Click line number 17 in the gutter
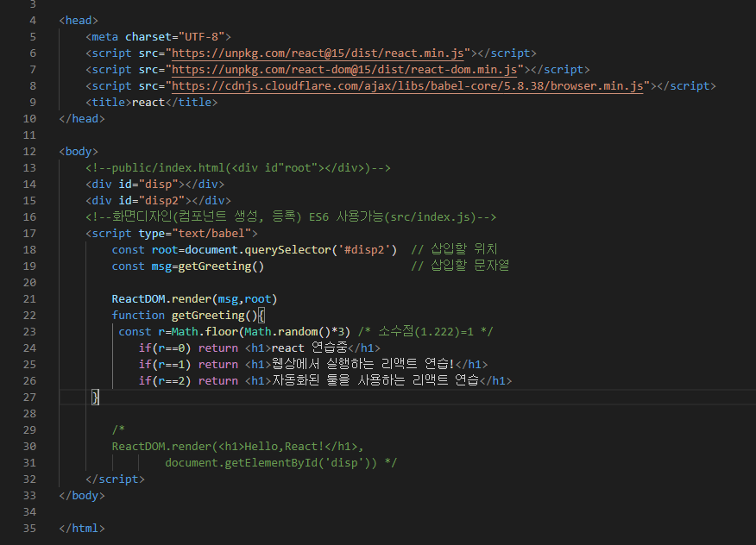 [29, 233]
